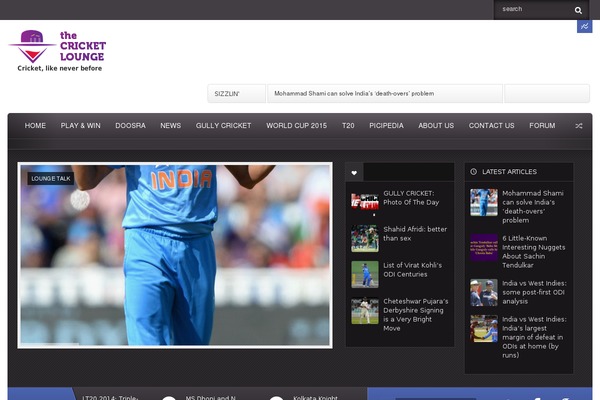The width and height of the screenshot is (600, 400).
Task: Open PICIPEDIA menu item
Action: (386, 126)
